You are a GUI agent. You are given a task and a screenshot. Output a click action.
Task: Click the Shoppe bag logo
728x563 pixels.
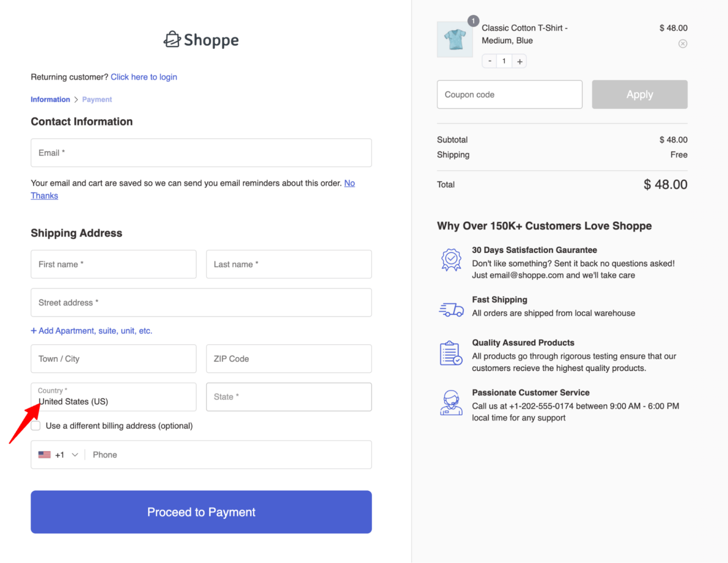point(173,39)
